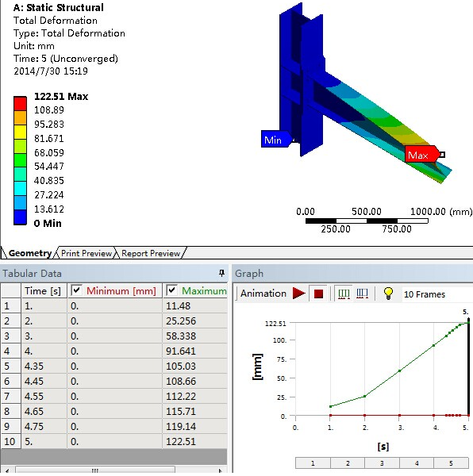Select the Geometry tab
The width and height of the screenshot is (473, 476).
(x=29, y=253)
